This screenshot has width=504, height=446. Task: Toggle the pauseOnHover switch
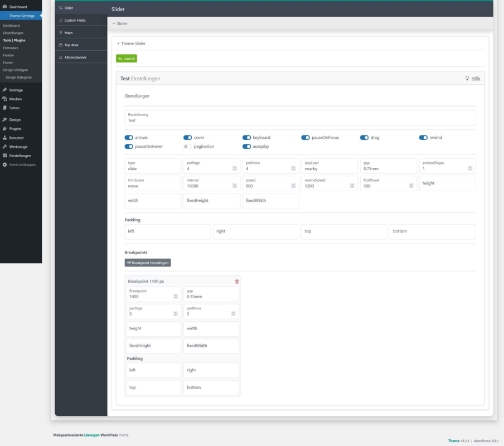(x=129, y=147)
